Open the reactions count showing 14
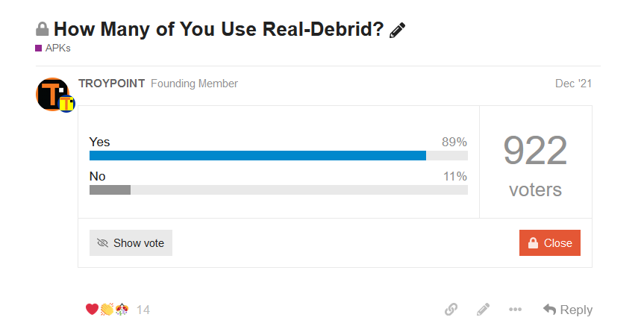The image size is (644, 329). (x=143, y=310)
